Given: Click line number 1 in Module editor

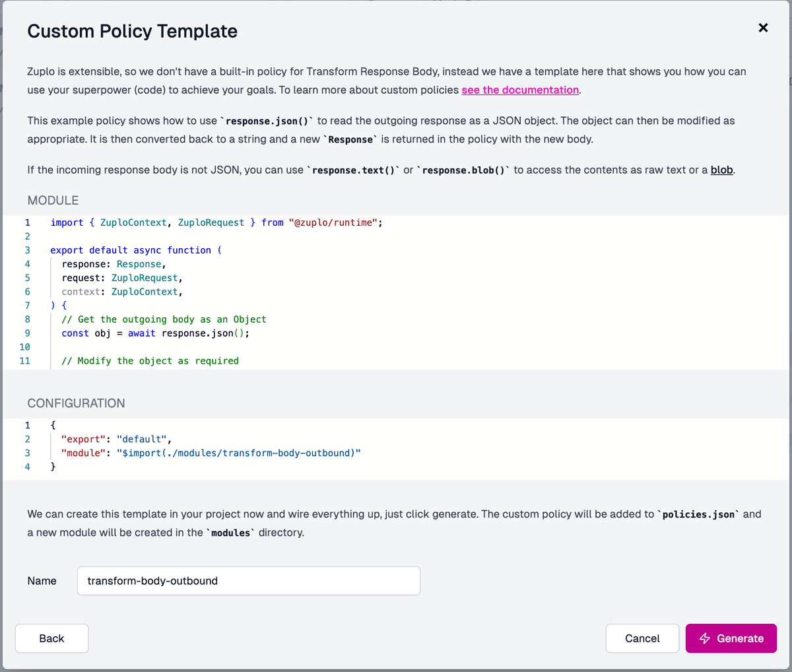Looking at the screenshot, I should (27, 222).
